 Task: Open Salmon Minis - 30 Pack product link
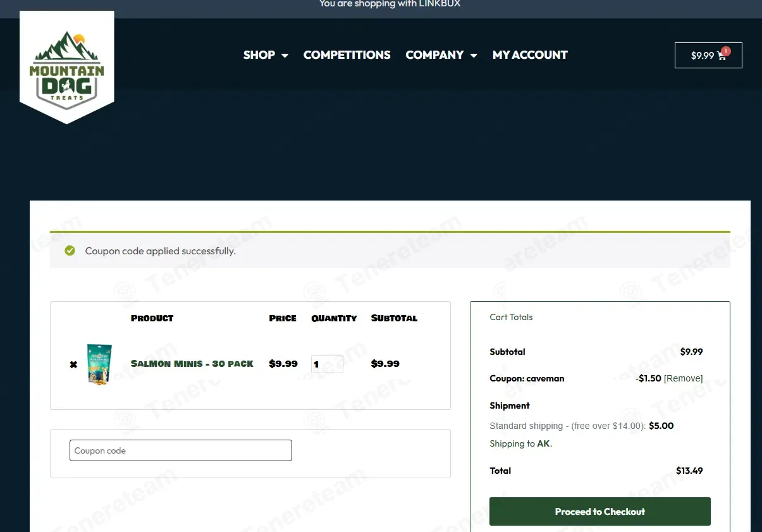point(192,364)
